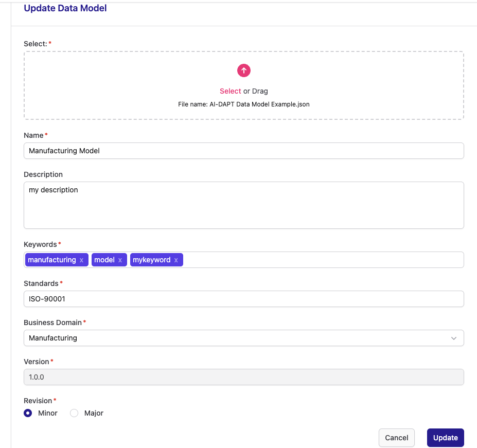Click the pink upload arrow icon

(x=244, y=70)
